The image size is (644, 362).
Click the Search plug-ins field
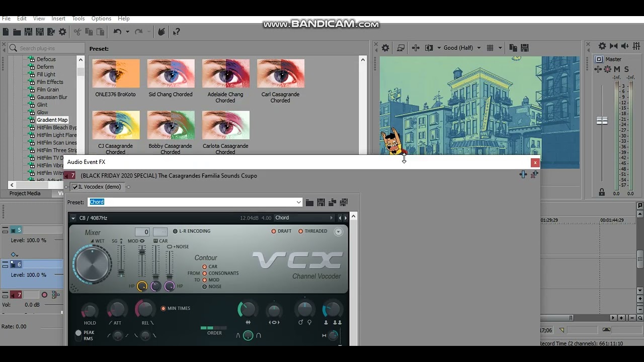47,48
